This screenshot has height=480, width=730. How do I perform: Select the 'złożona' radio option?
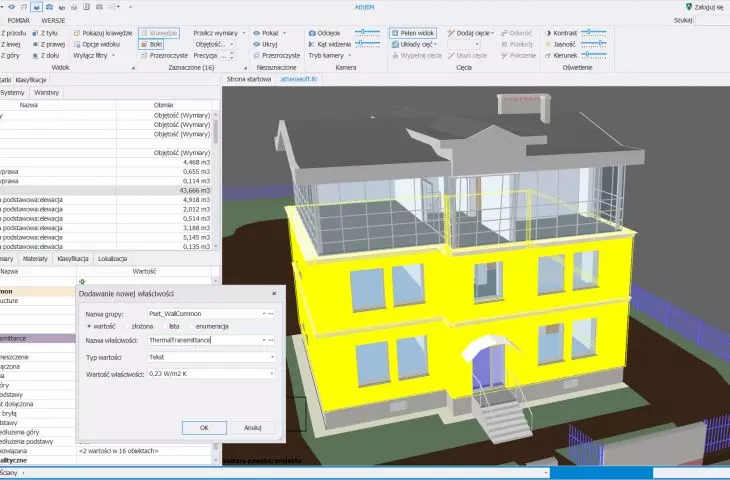[x=139, y=326]
